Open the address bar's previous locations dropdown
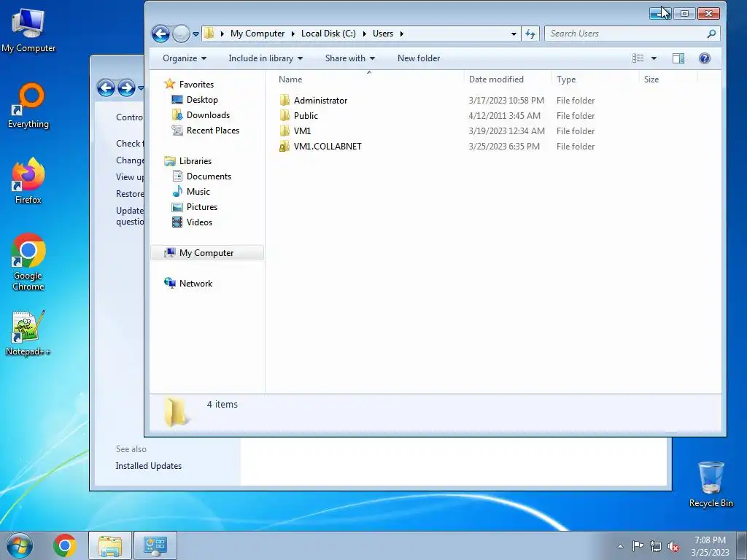Image resolution: width=747 pixels, height=560 pixels. pos(514,34)
